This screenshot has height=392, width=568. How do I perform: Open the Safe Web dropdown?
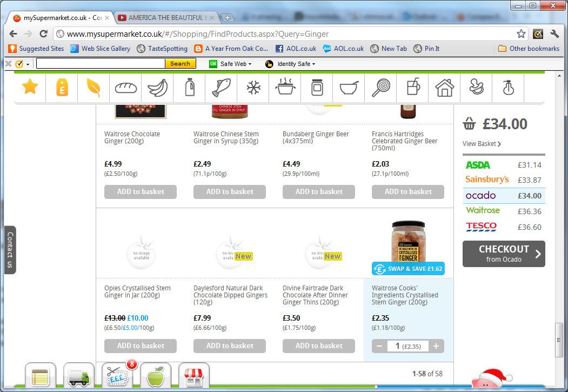click(x=230, y=64)
